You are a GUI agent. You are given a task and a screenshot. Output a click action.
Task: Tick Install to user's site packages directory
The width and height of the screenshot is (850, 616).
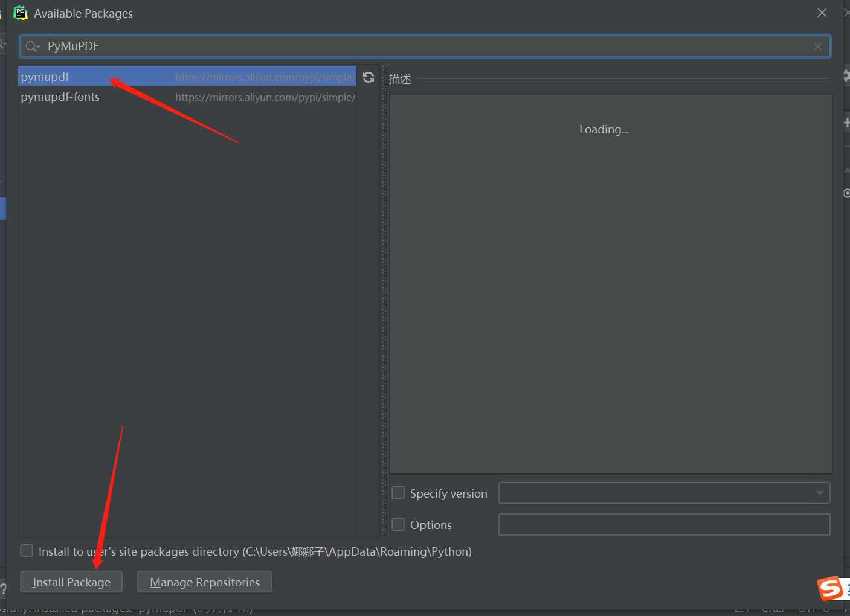tap(27, 551)
